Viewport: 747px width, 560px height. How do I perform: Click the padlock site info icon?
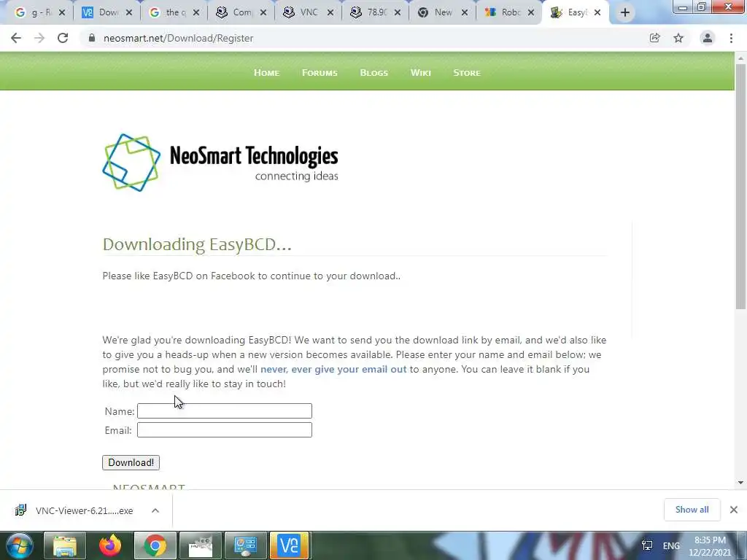coord(92,38)
